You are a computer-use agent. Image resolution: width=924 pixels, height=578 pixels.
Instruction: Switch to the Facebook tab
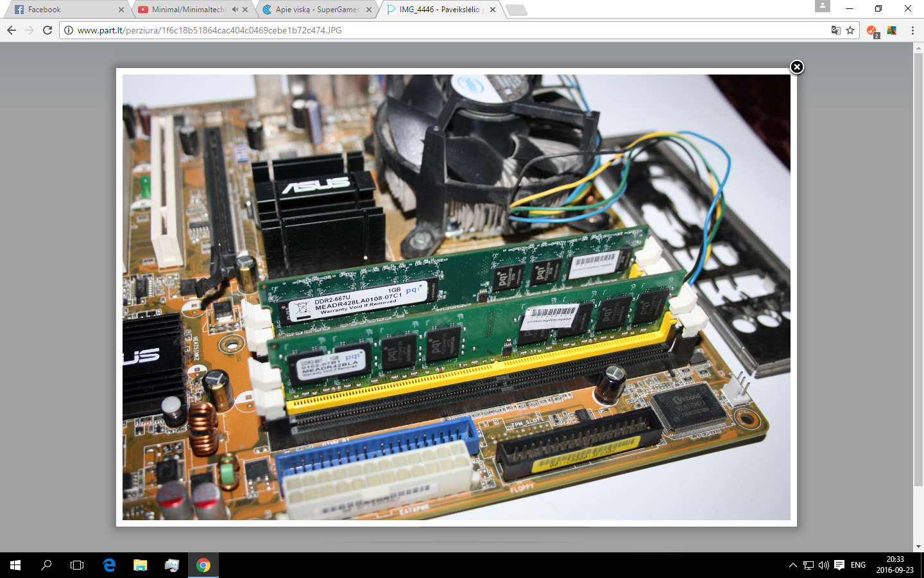[66, 10]
